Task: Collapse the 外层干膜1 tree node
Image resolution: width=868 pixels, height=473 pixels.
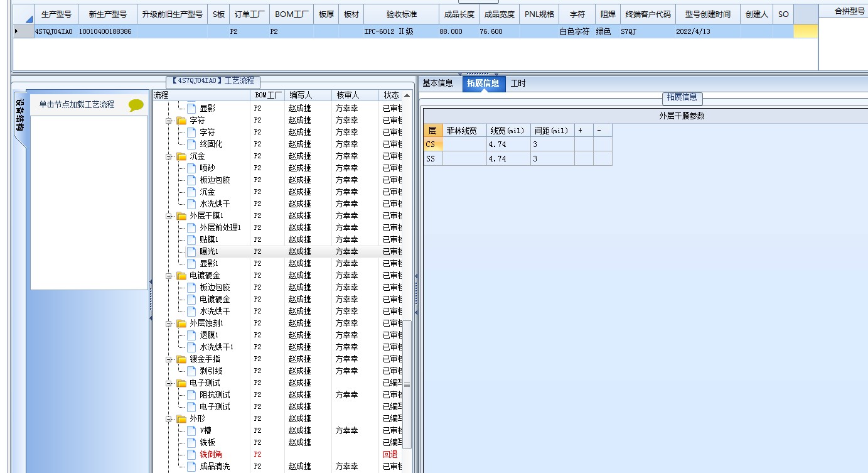Action: (169, 216)
